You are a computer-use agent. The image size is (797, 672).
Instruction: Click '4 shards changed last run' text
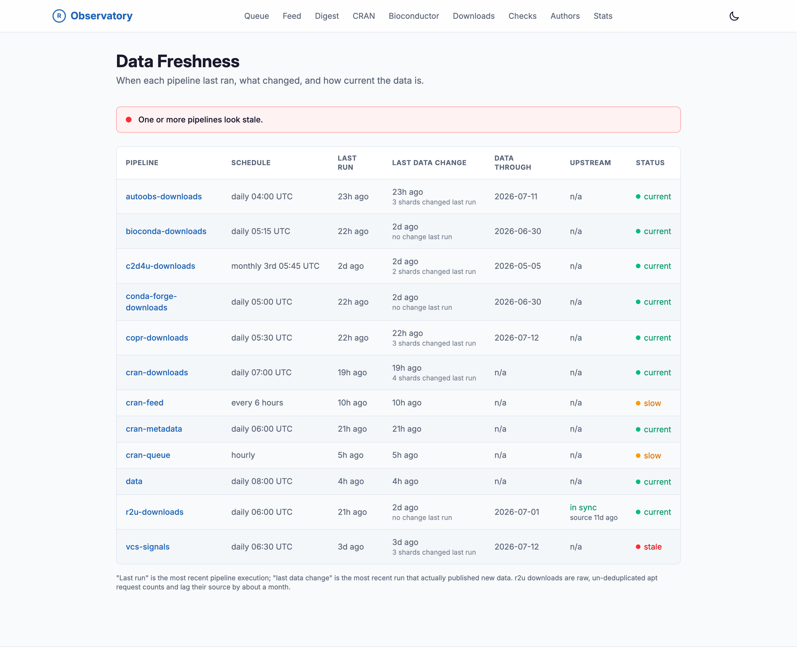434,378
